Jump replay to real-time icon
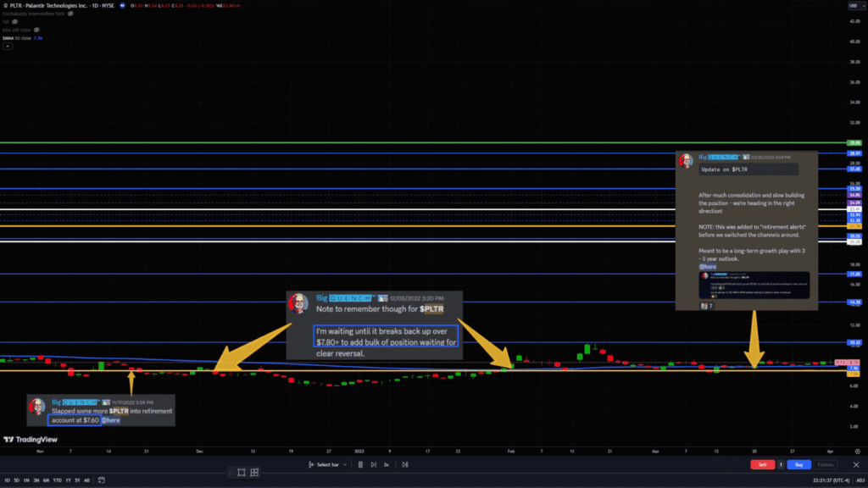868x488 pixels. (x=405, y=464)
